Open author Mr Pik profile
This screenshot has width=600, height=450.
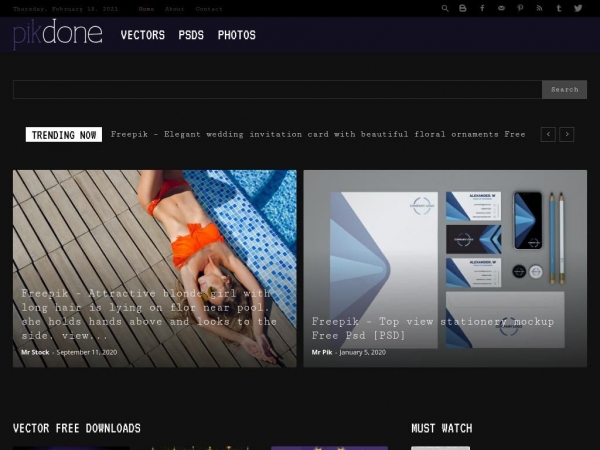tap(322, 352)
